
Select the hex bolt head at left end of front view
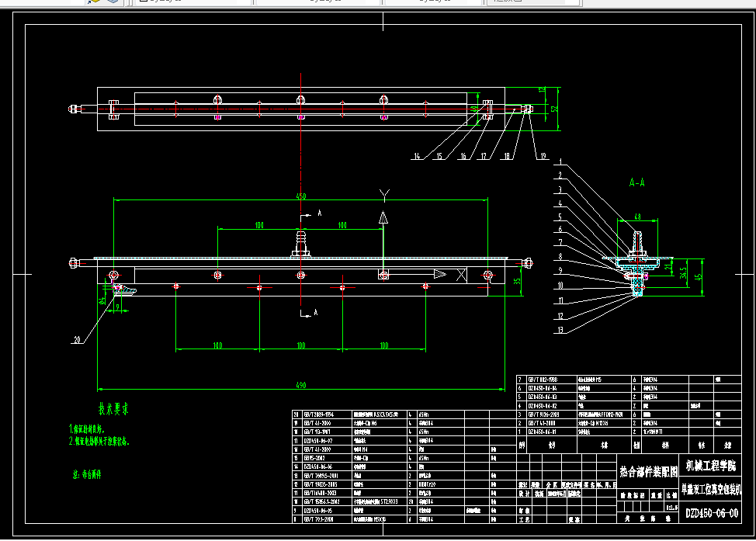coord(74,263)
